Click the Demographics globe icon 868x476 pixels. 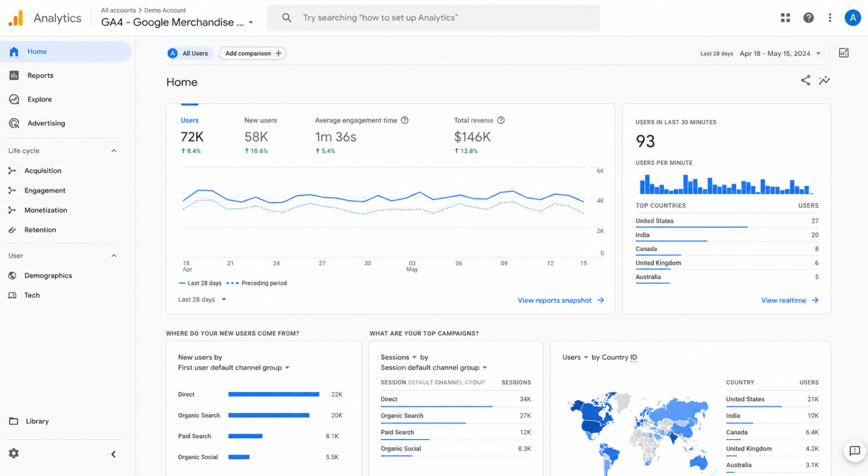point(12,275)
